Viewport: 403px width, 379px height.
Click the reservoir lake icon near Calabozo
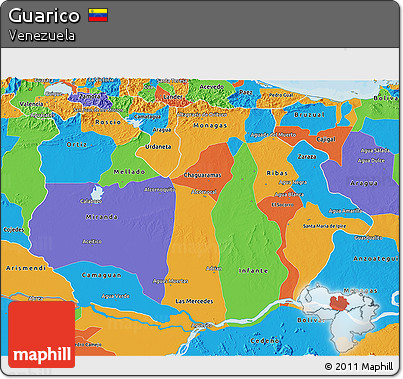(96, 192)
